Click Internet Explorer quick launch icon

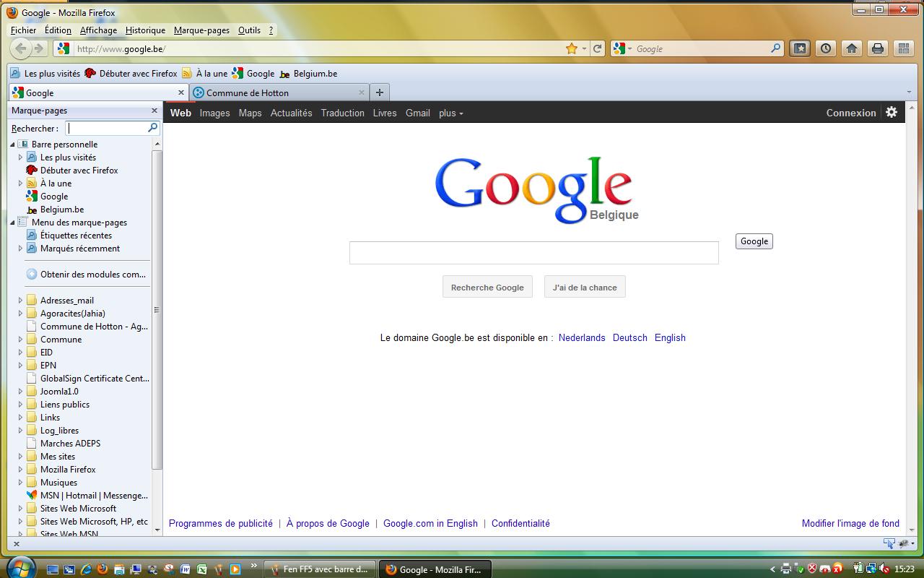[x=86, y=569]
